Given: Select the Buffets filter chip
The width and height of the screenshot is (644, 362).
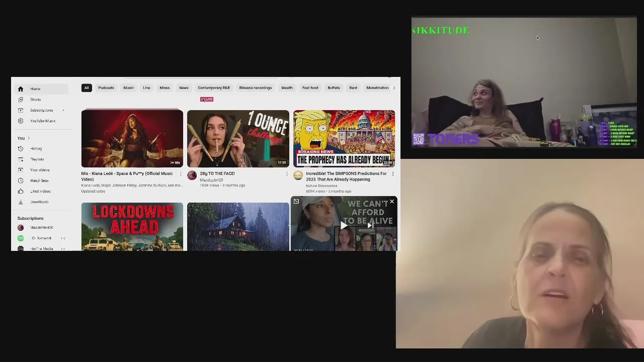Looking at the screenshot, I should tap(334, 88).
